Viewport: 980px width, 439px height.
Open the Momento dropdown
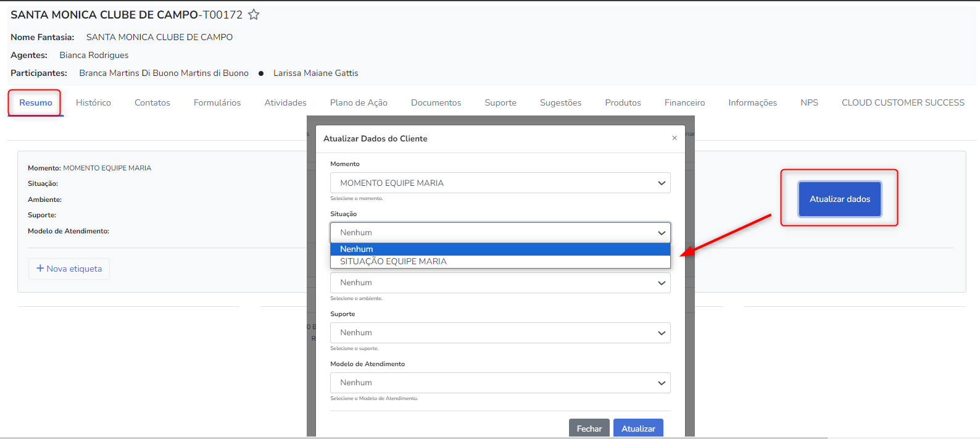(x=500, y=183)
